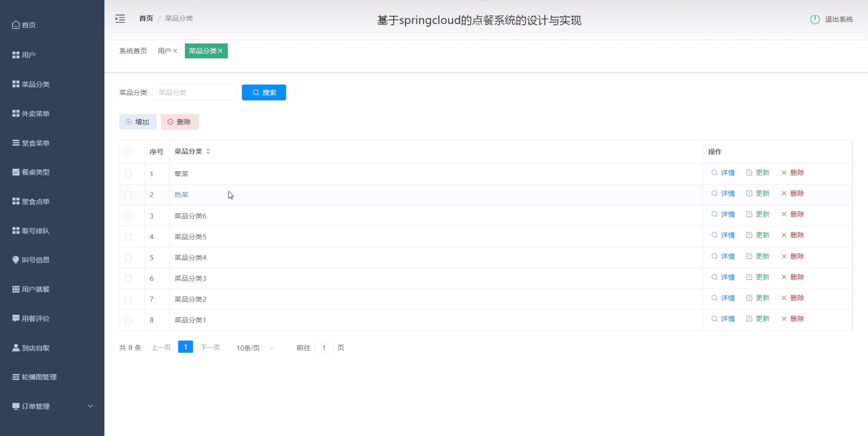View 详情 for 热菜

point(723,193)
